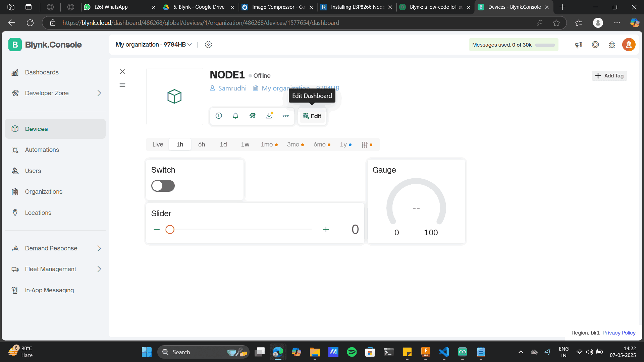Screen dimensions: 644x362
Task: Click the slider plus button
Action: pos(326,230)
